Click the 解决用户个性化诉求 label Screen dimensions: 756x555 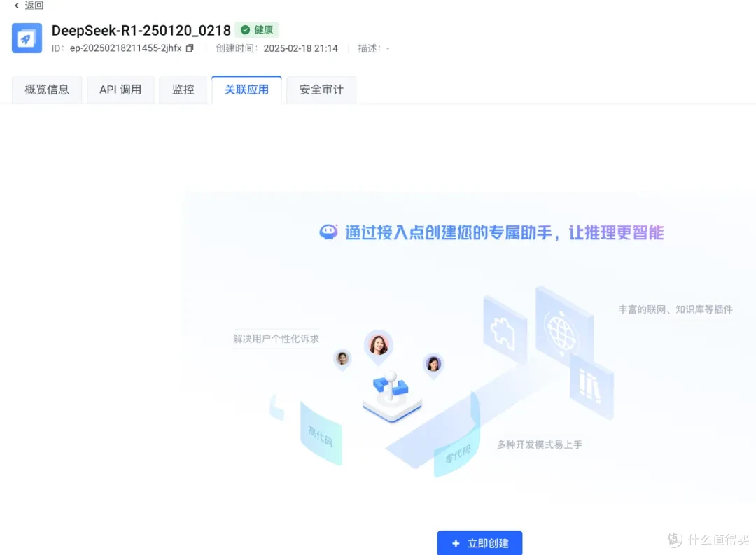pyautogui.click(x=276, y=339)
